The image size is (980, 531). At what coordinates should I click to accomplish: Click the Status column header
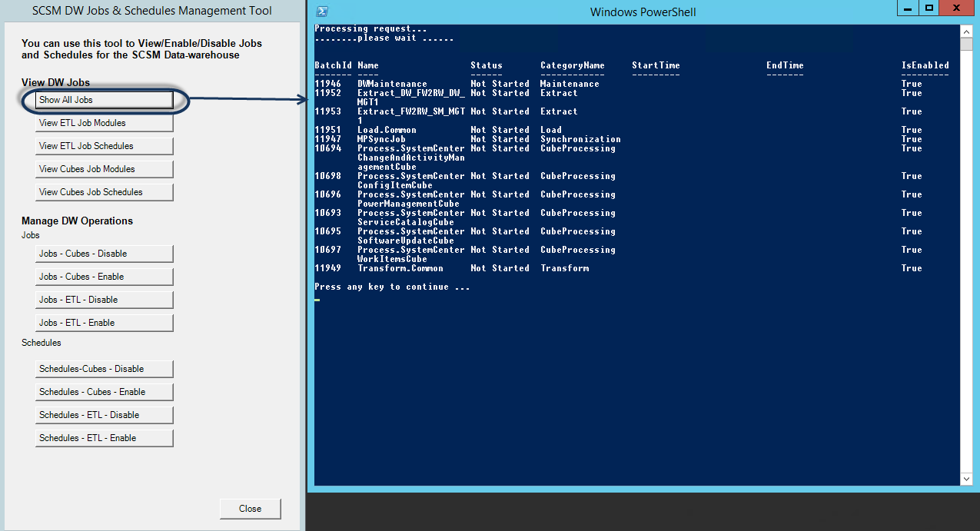pos(487,65)
